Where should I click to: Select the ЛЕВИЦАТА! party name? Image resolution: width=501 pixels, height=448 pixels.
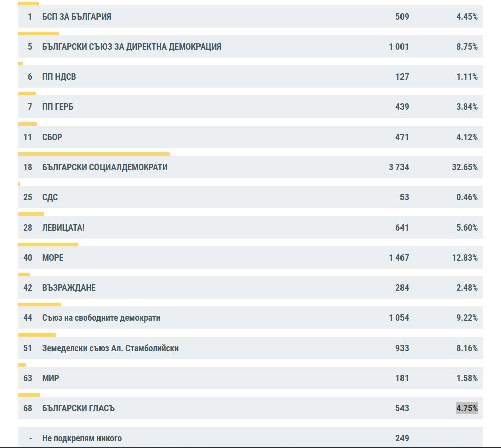(x=63, y=228)
